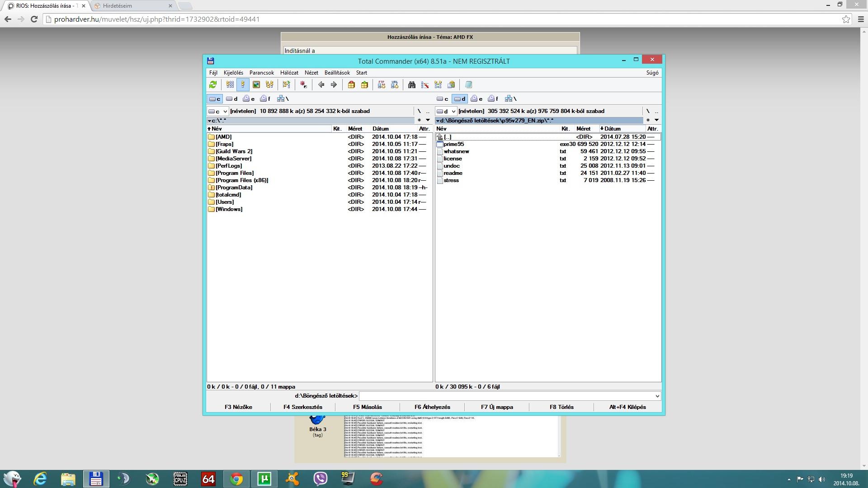Expand the command line history dropdown

(x=657, y=396)
